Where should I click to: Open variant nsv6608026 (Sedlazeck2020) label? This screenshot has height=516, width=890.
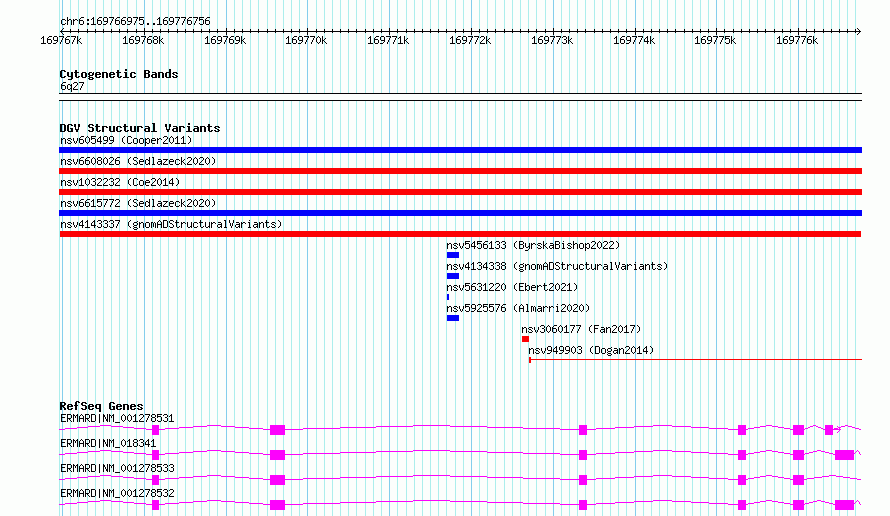138,161
